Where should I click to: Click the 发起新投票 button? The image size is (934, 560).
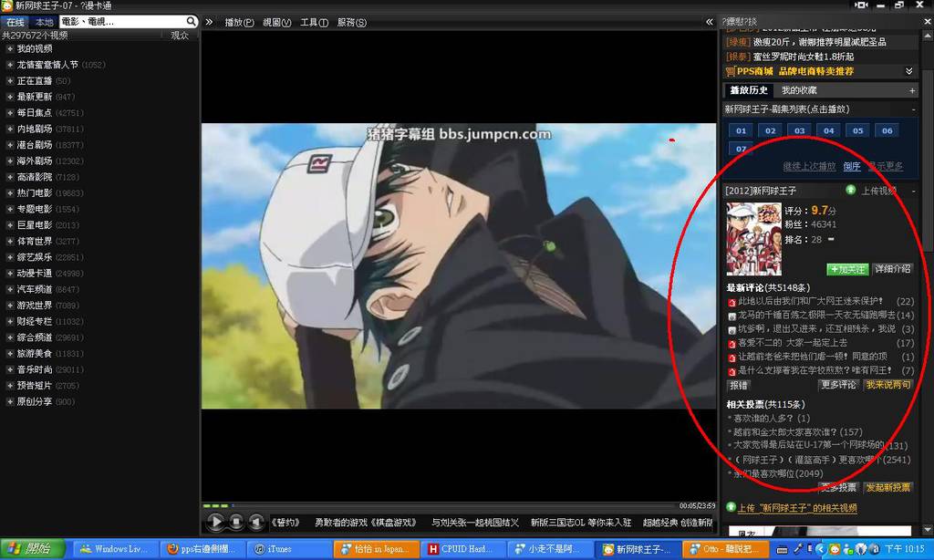pyautogui.click(x=888, y=487)
